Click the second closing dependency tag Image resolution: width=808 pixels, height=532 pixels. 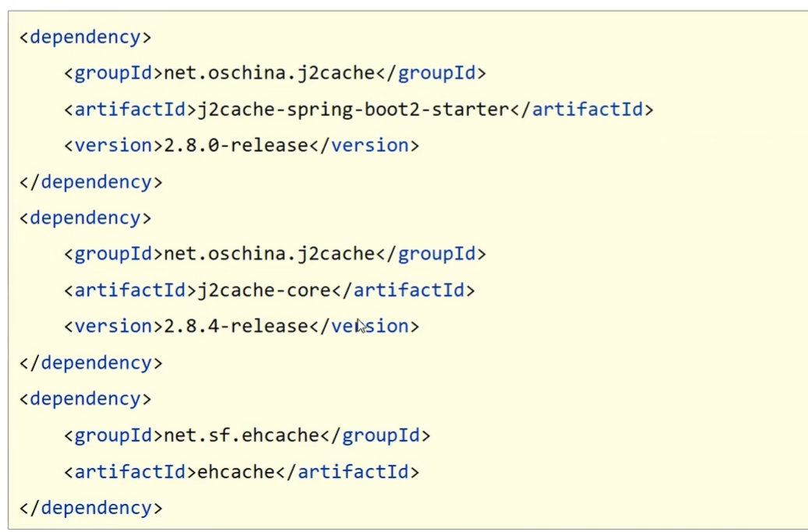pyautogui.click(x=90, y=363)
